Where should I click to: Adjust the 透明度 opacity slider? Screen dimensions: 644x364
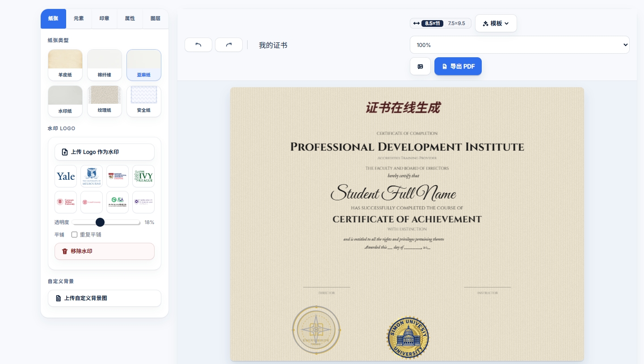click(106, 222)
